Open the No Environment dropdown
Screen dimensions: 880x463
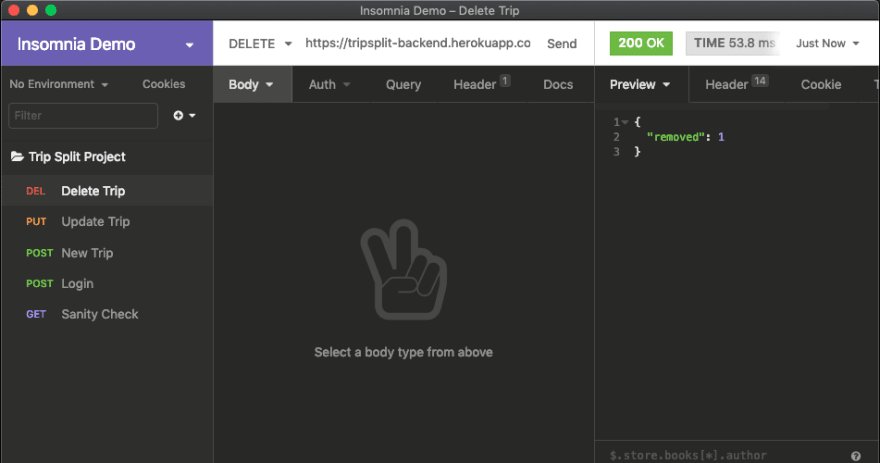point(58,84)
